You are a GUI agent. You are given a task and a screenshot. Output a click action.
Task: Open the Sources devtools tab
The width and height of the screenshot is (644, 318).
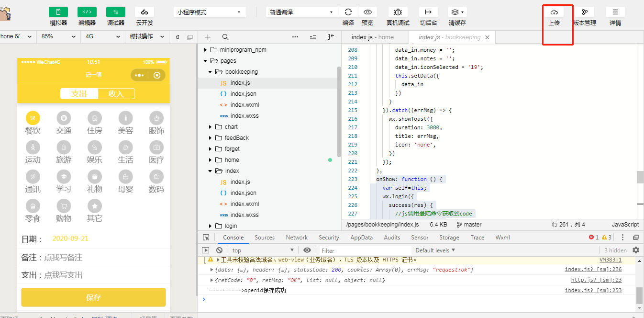point(265,238)
